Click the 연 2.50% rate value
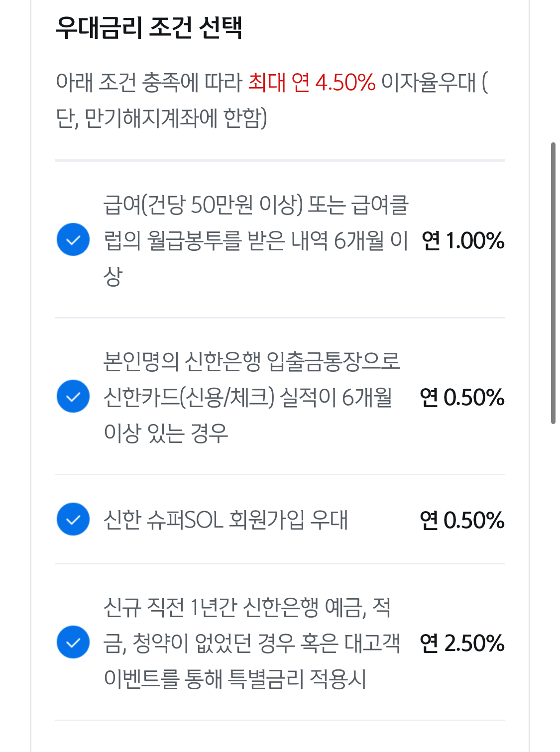Screen dimensions: 560x752 click(x=462, y=643)
